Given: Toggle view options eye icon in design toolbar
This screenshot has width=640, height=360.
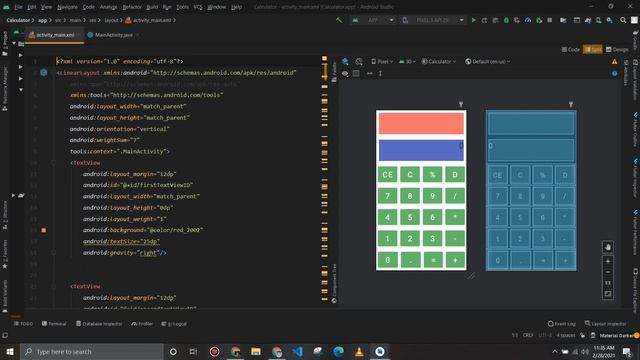Looking at the screenshot, I should coord(345,73).
